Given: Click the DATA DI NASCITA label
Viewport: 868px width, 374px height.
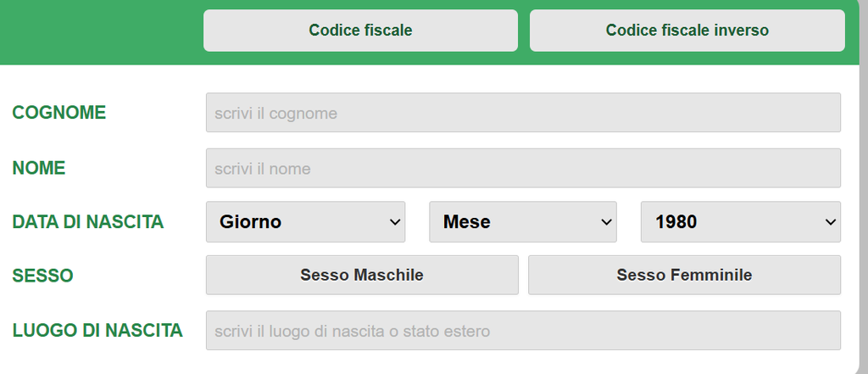Looking at the screenshot, I should coord(88,222).
